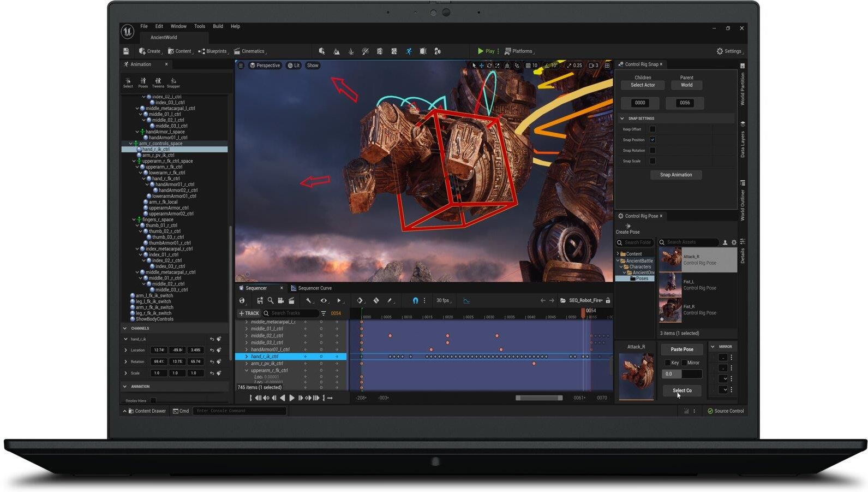This screenshot has width=868, height=492.
Task: Open the viewport hamburger options menu
Action: (241, 66)
